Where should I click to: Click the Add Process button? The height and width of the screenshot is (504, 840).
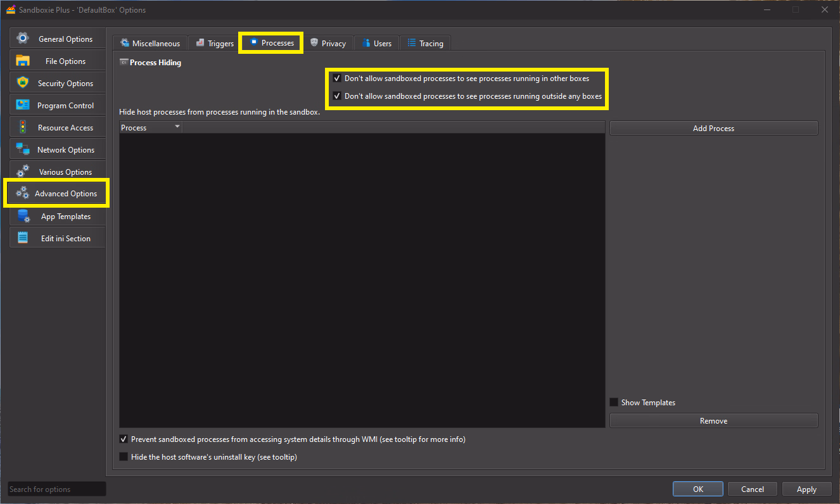[x=713, y=128]
